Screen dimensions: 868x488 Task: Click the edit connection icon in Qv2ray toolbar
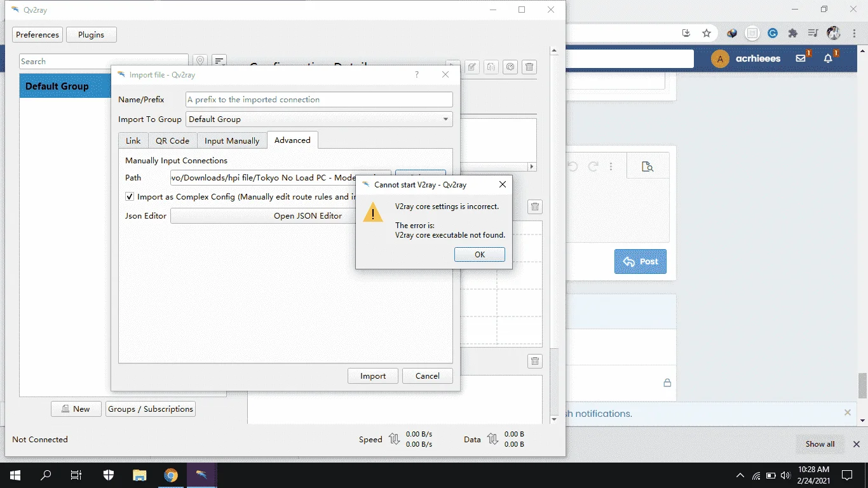tap(471, 67)
